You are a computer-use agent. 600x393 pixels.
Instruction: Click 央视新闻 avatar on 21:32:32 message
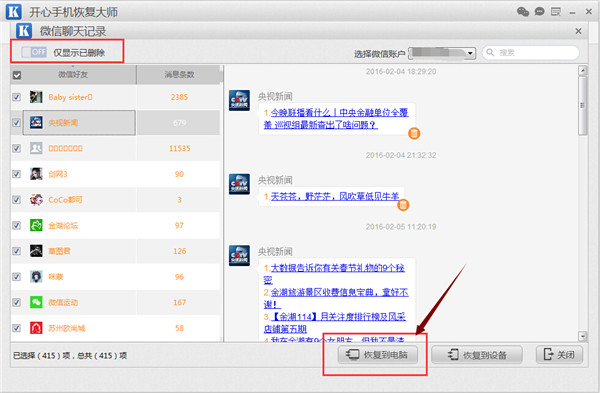(239, 184)
